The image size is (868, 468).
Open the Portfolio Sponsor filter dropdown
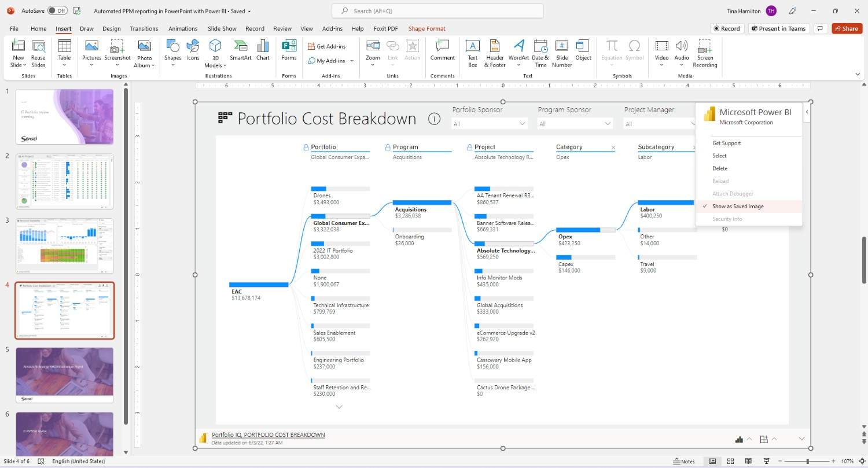pos(490,124)
